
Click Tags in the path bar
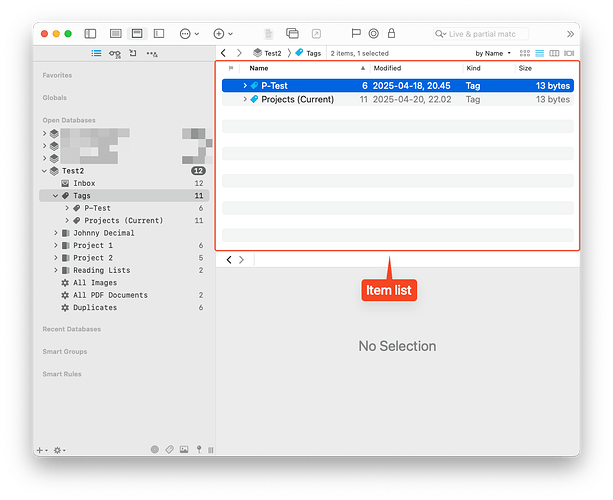(308, 53)
